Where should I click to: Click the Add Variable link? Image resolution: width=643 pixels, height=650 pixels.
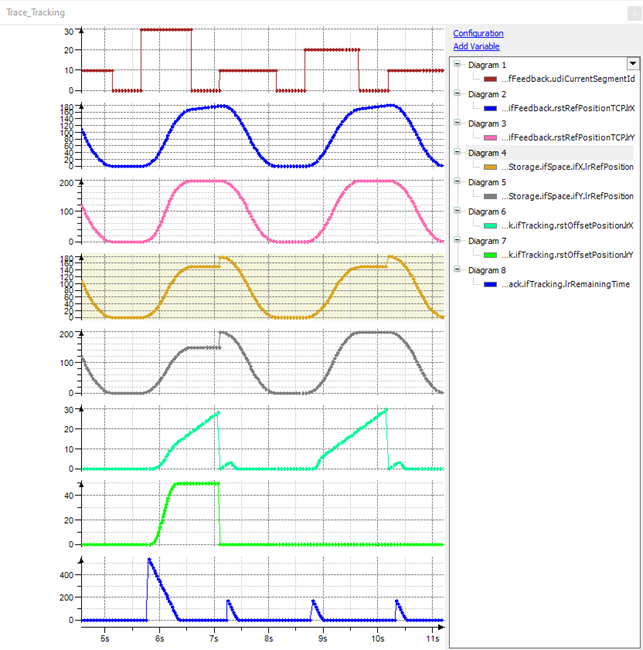(x=476, y=46)
